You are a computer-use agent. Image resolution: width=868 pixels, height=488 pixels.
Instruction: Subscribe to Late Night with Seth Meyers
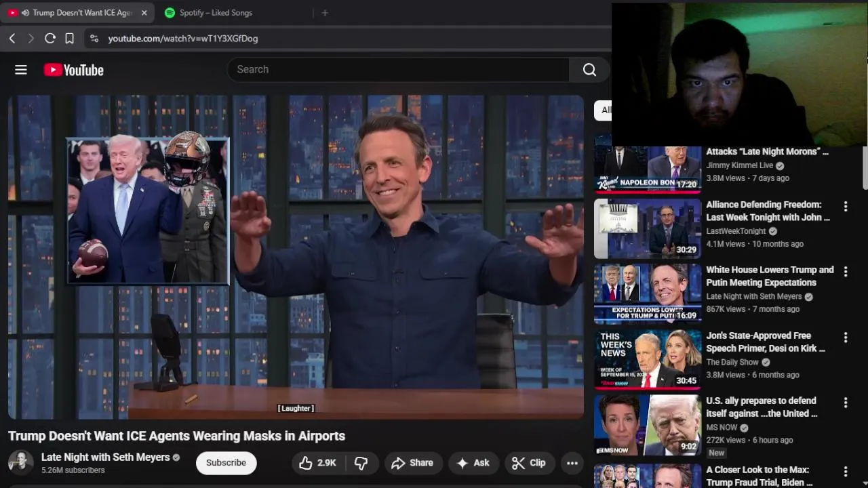(x=226, y=463)
